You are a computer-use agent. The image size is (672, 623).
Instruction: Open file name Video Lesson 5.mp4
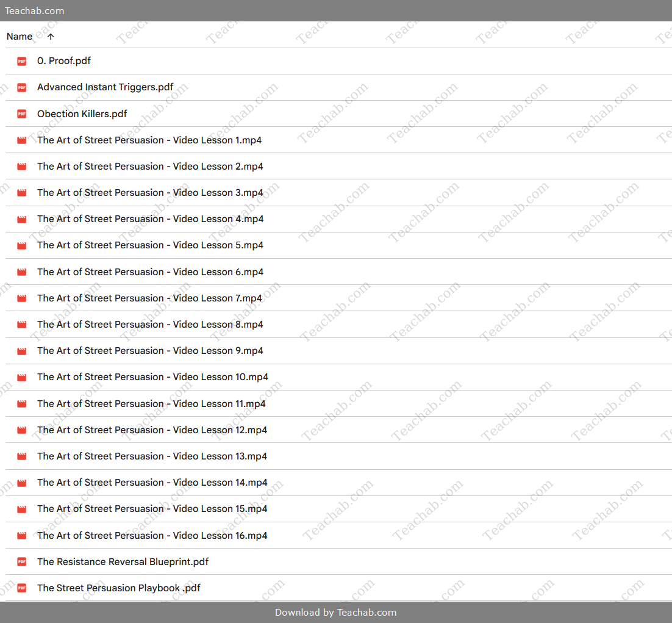150,245
